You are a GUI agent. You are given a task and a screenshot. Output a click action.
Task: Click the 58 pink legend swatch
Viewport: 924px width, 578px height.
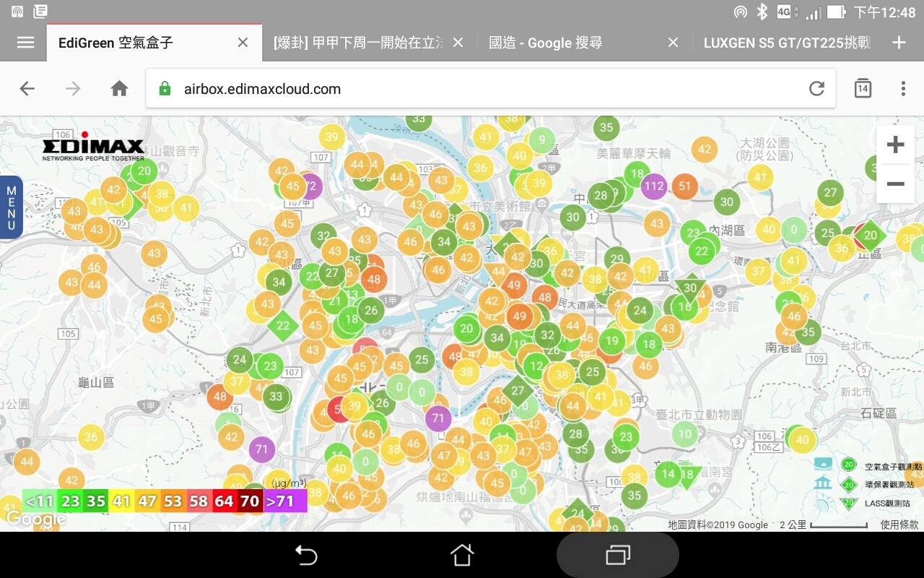pyautogui.click(x=199, y=501)
